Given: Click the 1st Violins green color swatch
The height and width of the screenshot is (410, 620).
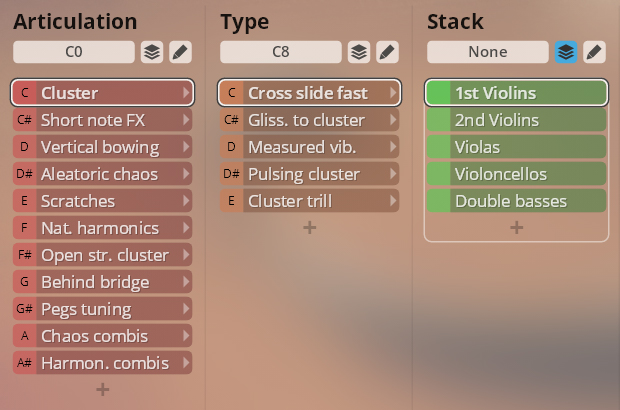Looking at the screenshot, I should [439, 93].
